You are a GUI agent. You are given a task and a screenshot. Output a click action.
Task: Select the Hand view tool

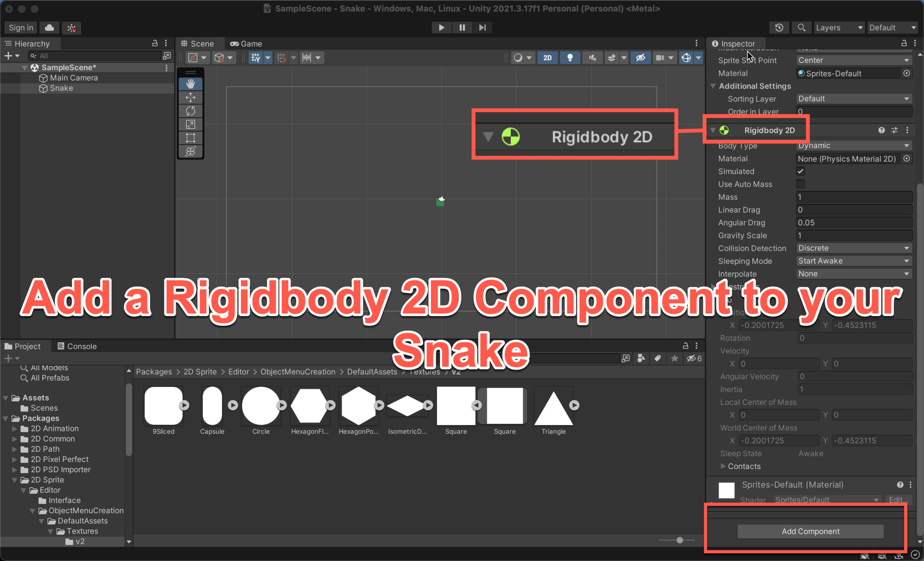tap(190, 84)
